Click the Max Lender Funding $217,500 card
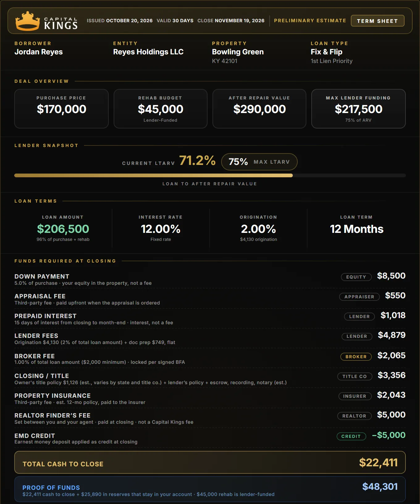 pyautogui.click(x=359, y=109)
